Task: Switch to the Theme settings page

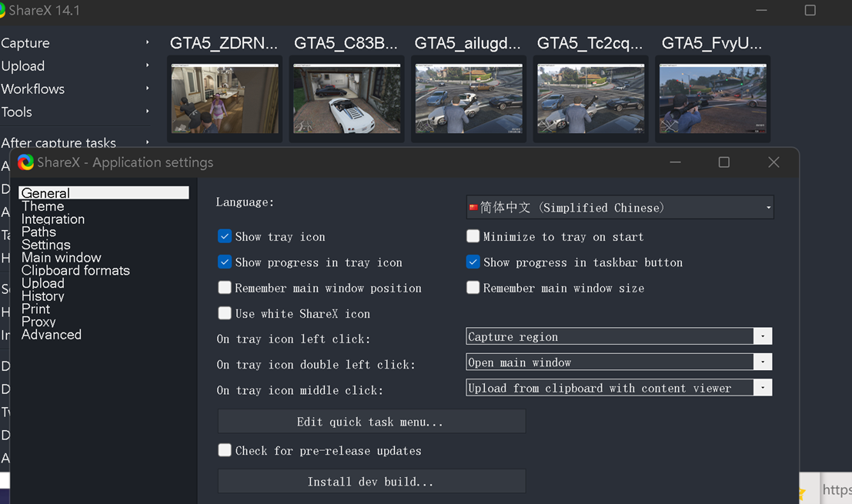Action: coord(43,206)
